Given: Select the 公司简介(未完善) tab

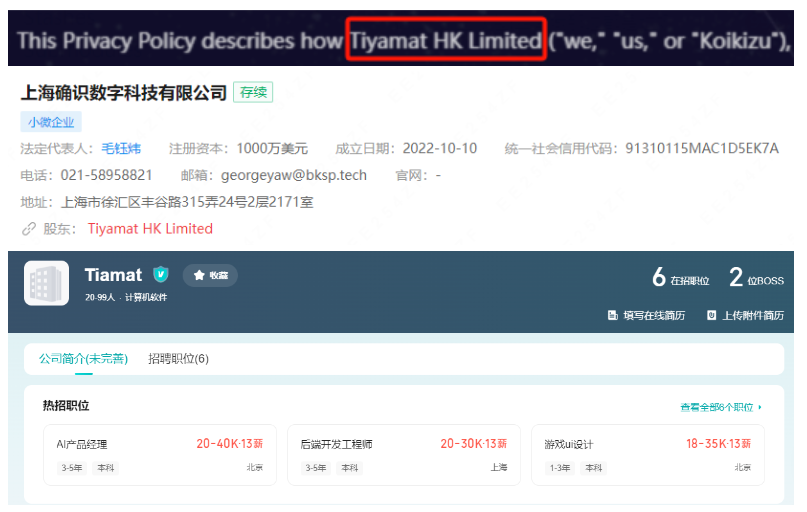Looking at the screenshot, I should [x=83, y=359].
